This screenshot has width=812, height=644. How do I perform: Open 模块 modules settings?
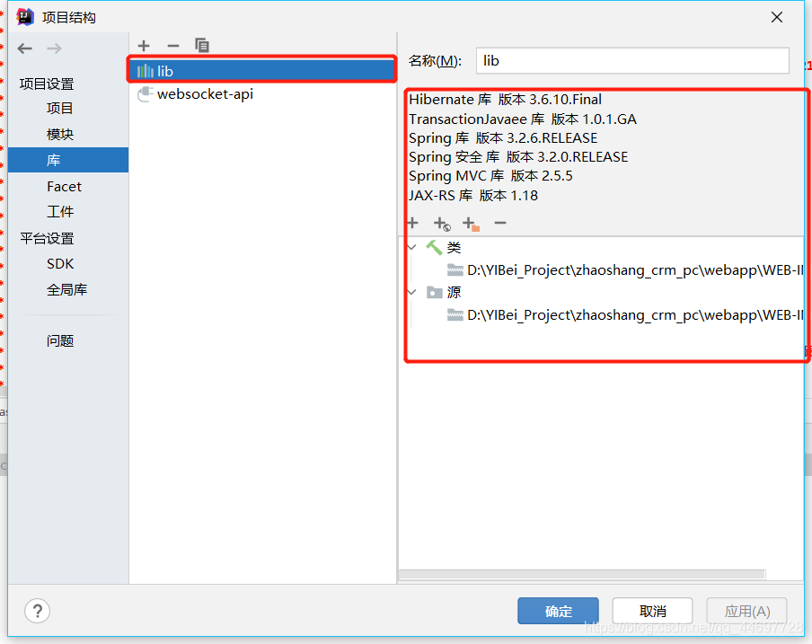pos(60,135)
